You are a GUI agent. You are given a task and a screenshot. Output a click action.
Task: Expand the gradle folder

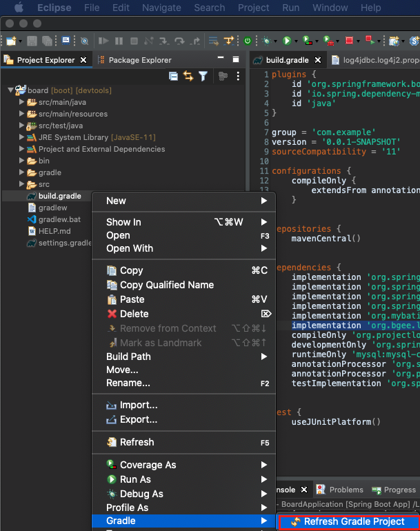pyautogui.click(x=21, y=172)
